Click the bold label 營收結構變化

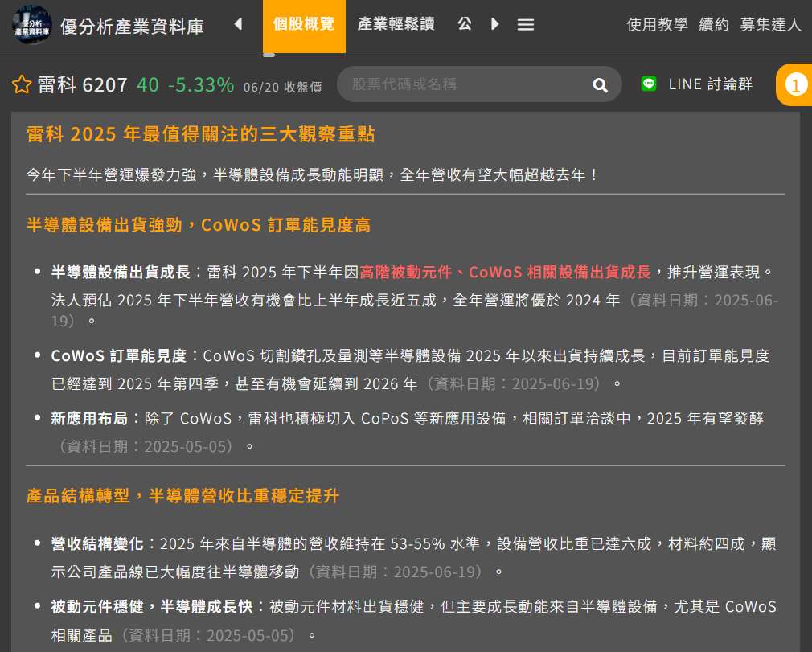coord(96,543)
